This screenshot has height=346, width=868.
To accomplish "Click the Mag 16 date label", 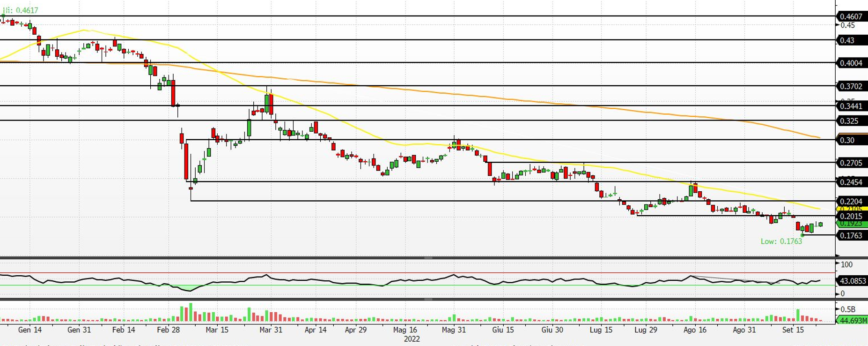I will (x=405, y=330).
